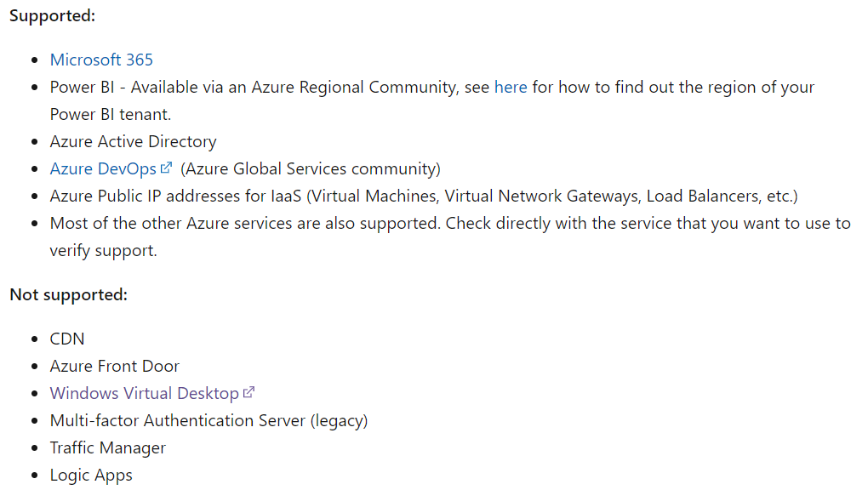This screenshot has height=490, width=868.
Task: Click the 'Not supported:' heading
Action: pos(69,295)
